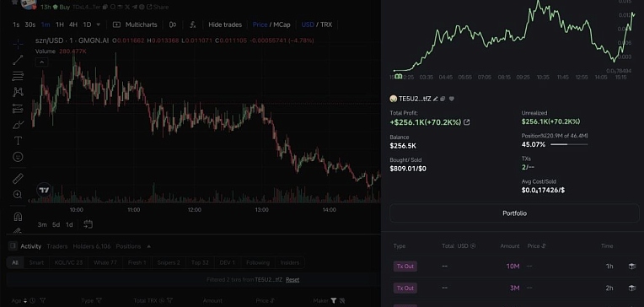Switch to the Holders 6,106 tab
This screenshot has width=644, height=307.
92,246
